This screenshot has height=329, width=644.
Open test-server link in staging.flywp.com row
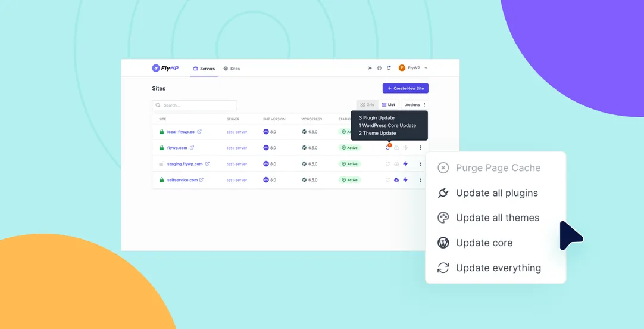tap(237, 164)
